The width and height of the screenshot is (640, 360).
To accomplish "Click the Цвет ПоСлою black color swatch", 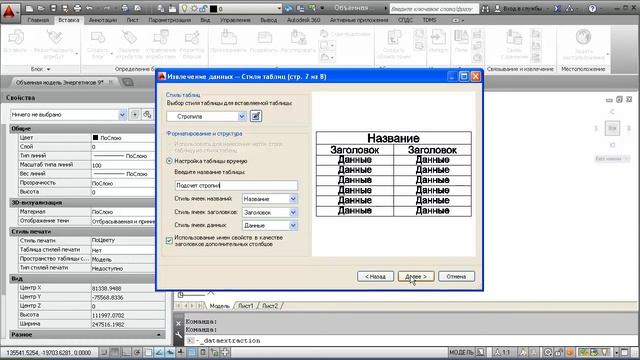I will [96, 138].
